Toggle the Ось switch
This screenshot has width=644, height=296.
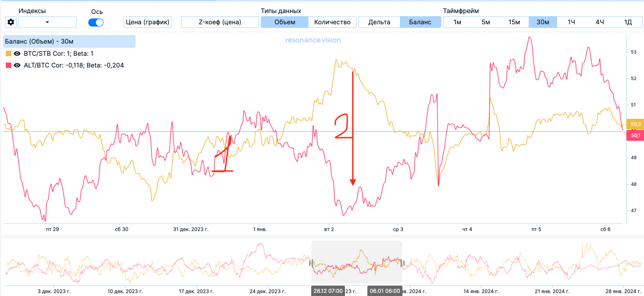[96, 22]
